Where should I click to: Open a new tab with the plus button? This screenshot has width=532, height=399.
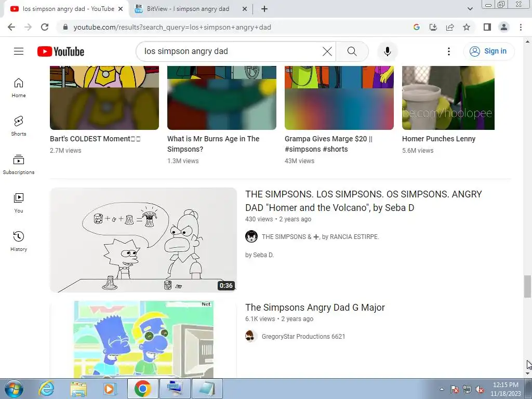(x=264, y=9)
